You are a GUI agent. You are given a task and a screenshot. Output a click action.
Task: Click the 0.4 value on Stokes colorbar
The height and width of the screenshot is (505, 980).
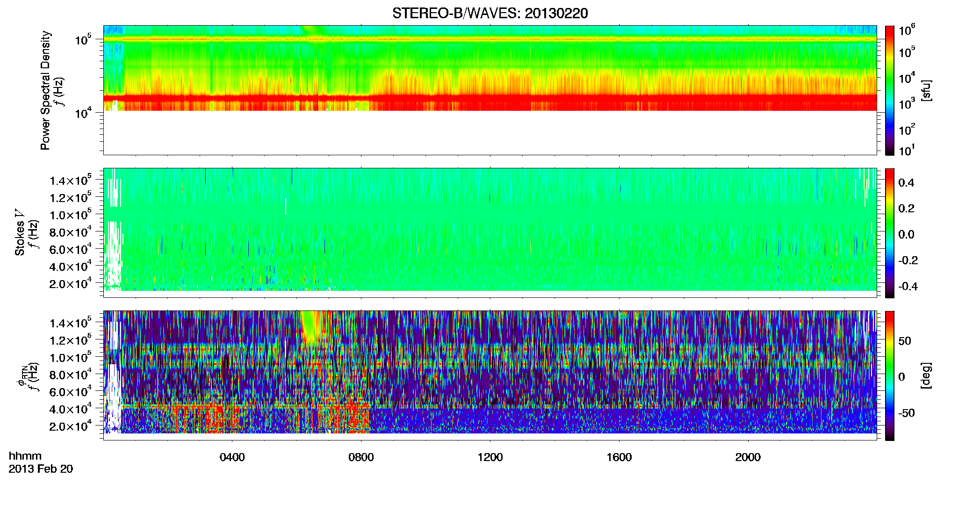(x=906, y=183)
